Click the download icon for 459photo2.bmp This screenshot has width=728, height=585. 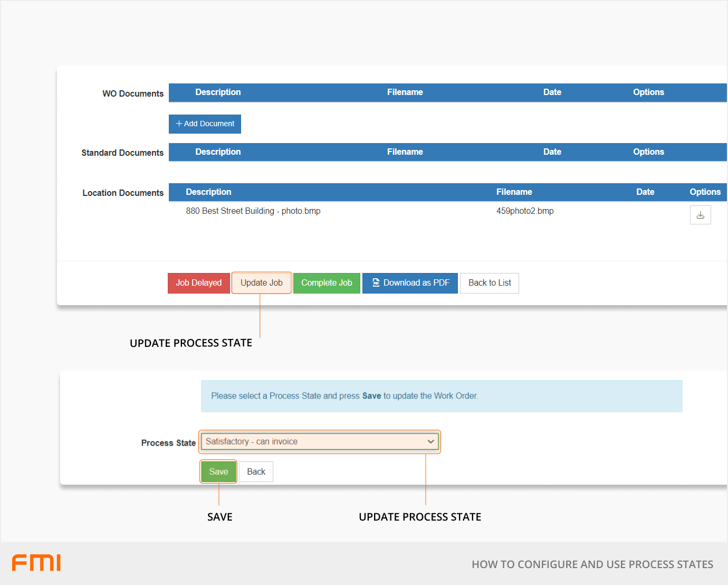click(700, 215)
